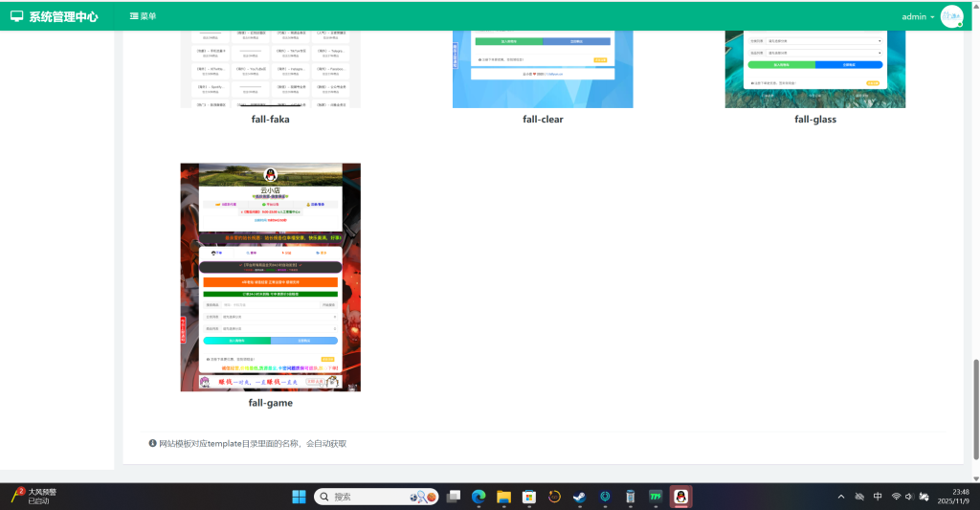Click the admin avatar picture
980x510 pixels.
951,17
